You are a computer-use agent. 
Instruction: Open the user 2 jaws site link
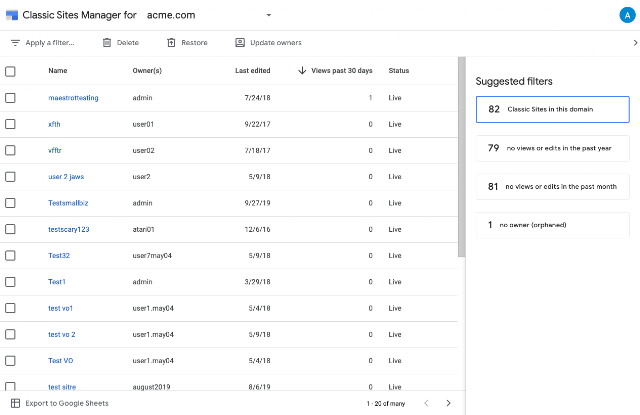[x=66, y=177]
